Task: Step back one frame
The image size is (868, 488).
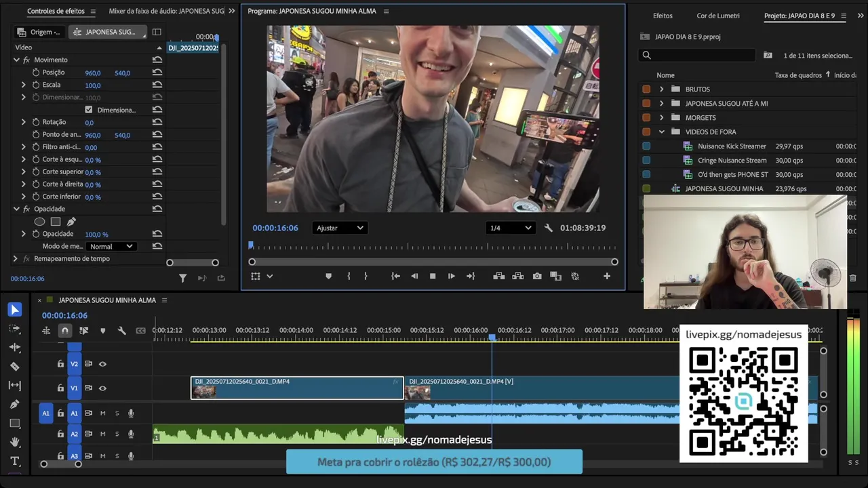Action: [414, 277]
